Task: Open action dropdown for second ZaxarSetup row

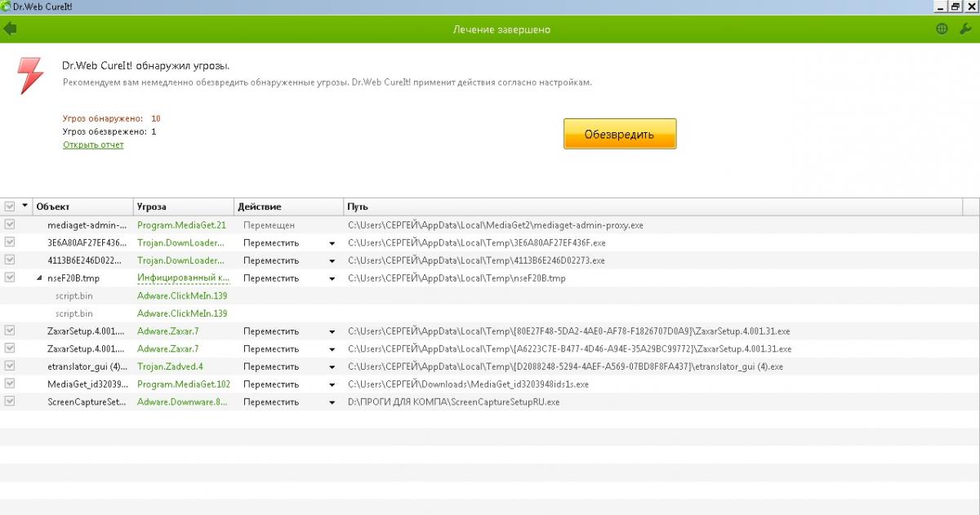Action: (x=332, y=349)
